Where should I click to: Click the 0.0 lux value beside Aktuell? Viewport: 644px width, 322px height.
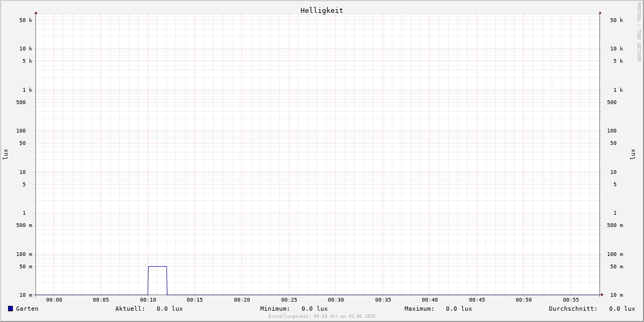pyautogui.click(x=170, y=309)
